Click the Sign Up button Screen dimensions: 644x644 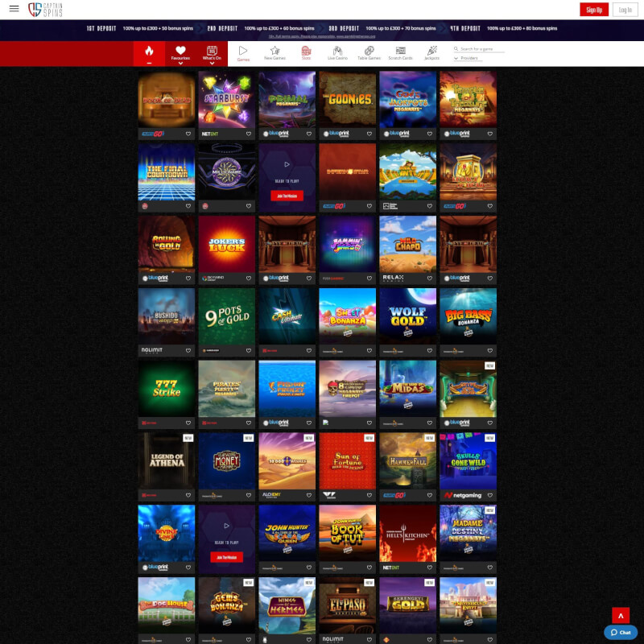[x=594, y=10]
